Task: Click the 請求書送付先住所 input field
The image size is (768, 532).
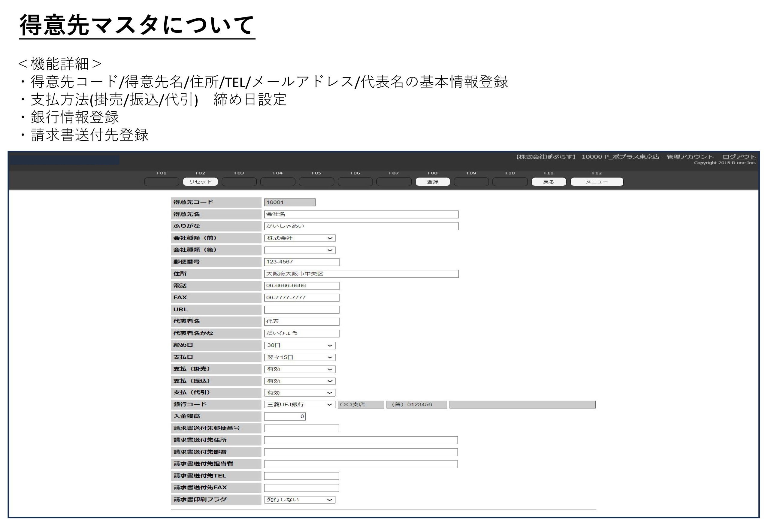Action: 361,440
